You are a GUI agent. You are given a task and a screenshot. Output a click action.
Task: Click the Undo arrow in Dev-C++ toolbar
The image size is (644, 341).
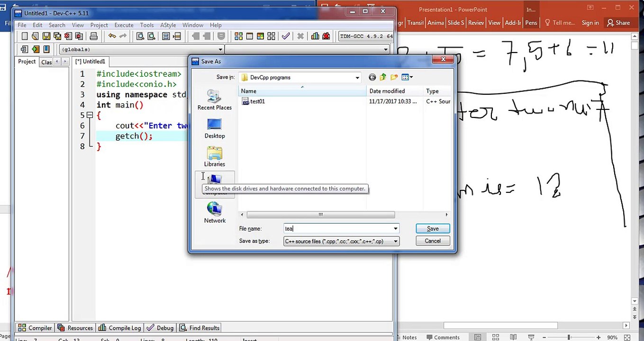(x=112, y=36)
